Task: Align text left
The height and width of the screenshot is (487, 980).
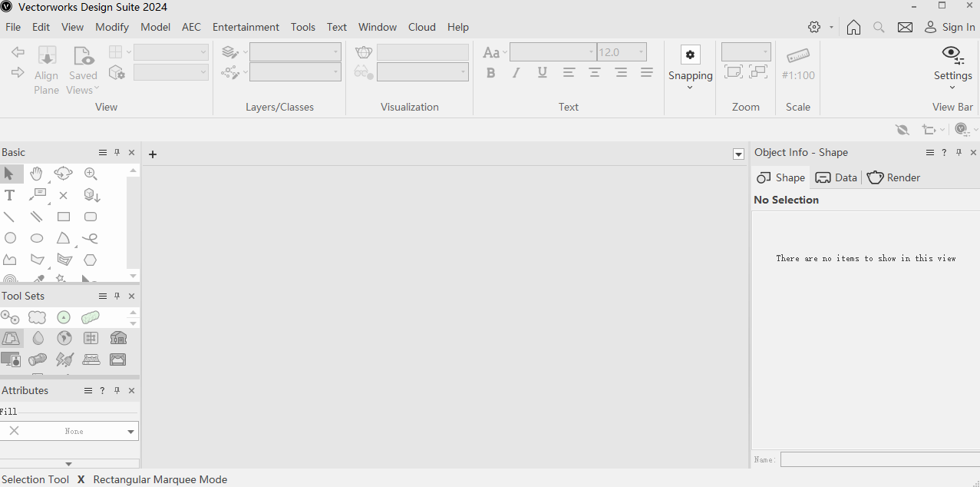Action: click(x=569, y=73)
